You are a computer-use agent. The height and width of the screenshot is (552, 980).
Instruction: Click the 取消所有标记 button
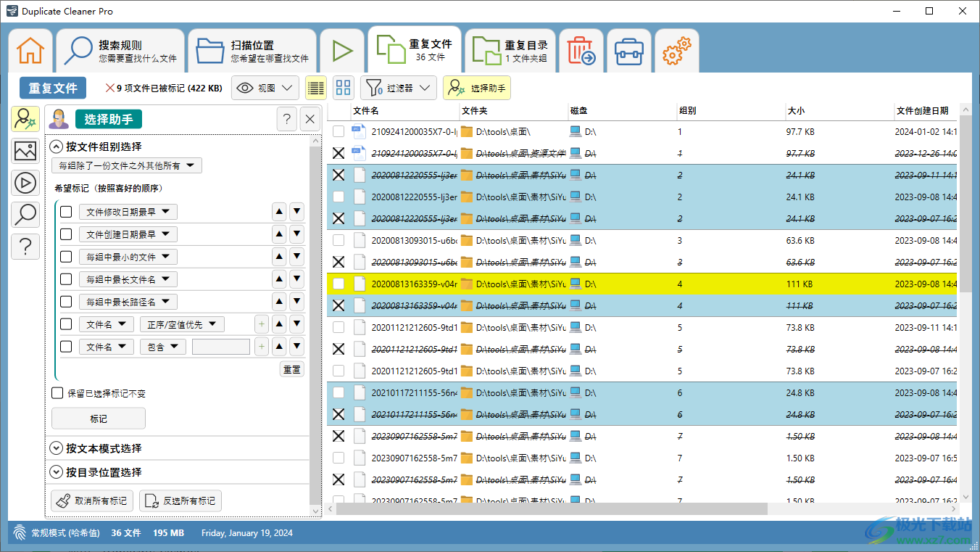pos(92,500)
